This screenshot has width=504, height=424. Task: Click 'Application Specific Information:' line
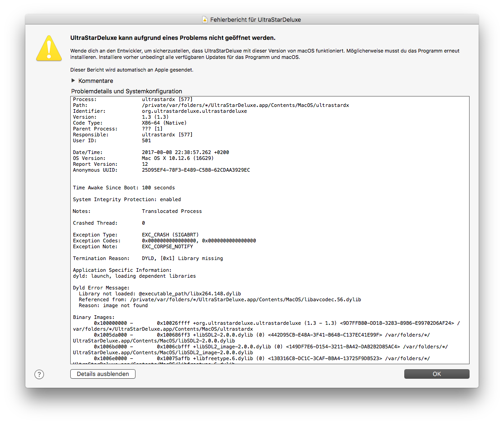point(122,270)
